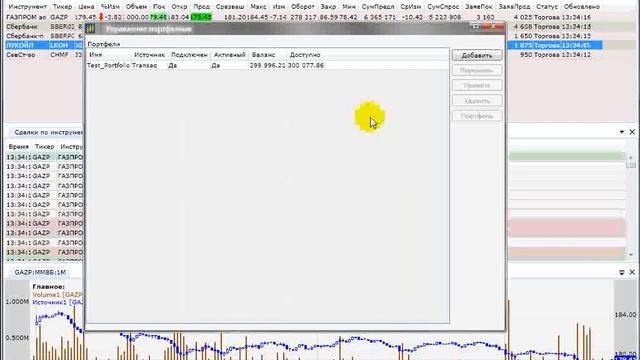Image resolution: width=640 pixels, height=360 pixels.
Task: Click the Оборот column header
Action: pyautogui.click(x=303, y=7)
